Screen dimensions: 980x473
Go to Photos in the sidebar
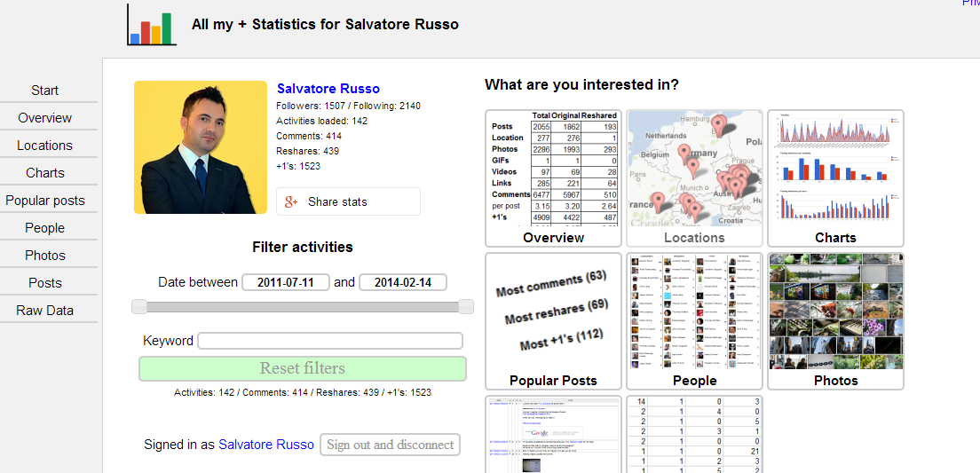pyautogui.click(x=45, y=256)
